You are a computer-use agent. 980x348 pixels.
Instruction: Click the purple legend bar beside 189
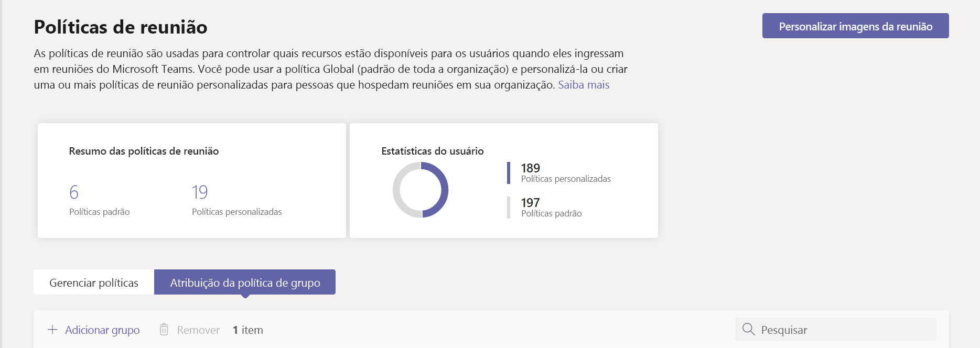tap(509, 173)
